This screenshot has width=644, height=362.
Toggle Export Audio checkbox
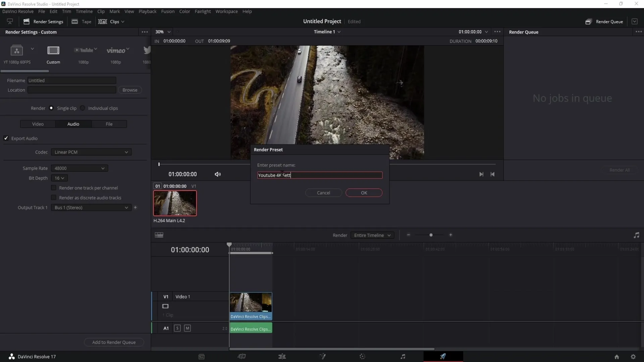6,138
